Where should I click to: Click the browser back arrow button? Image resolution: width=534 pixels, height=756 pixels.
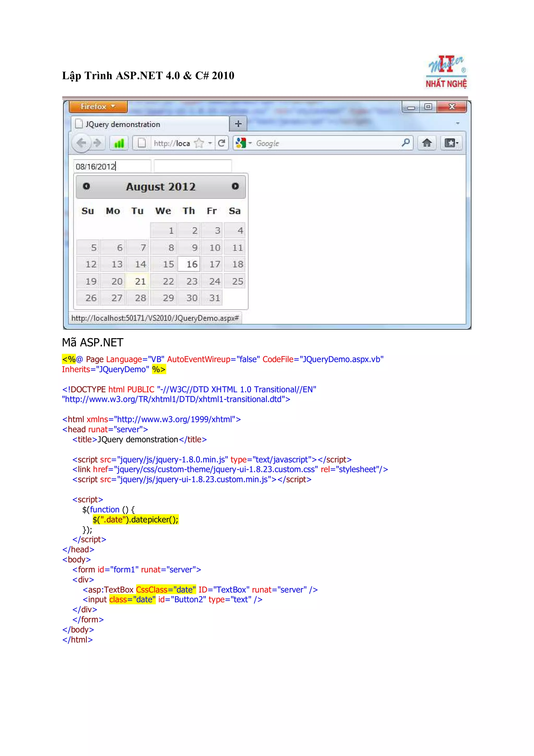click(x=81, y=143)
